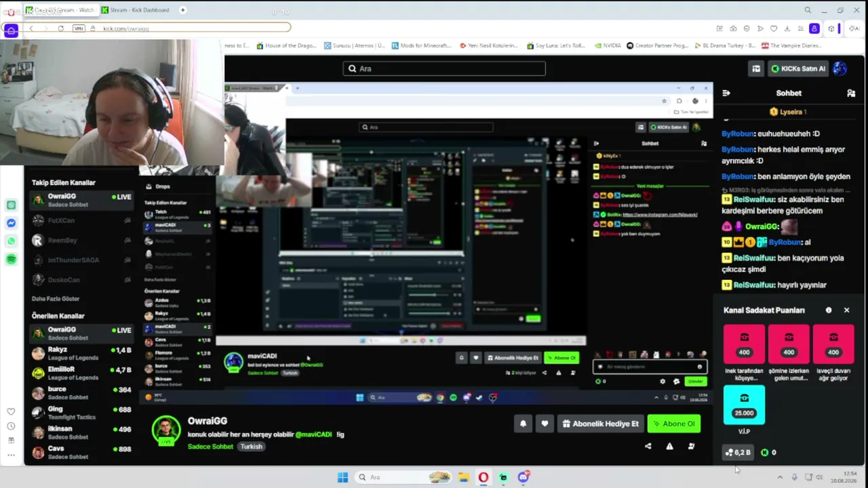Collapse the Sohbet chat panel
Image resolution: width=868 pixels, height=488 pixels.
(x=726, y=93)
